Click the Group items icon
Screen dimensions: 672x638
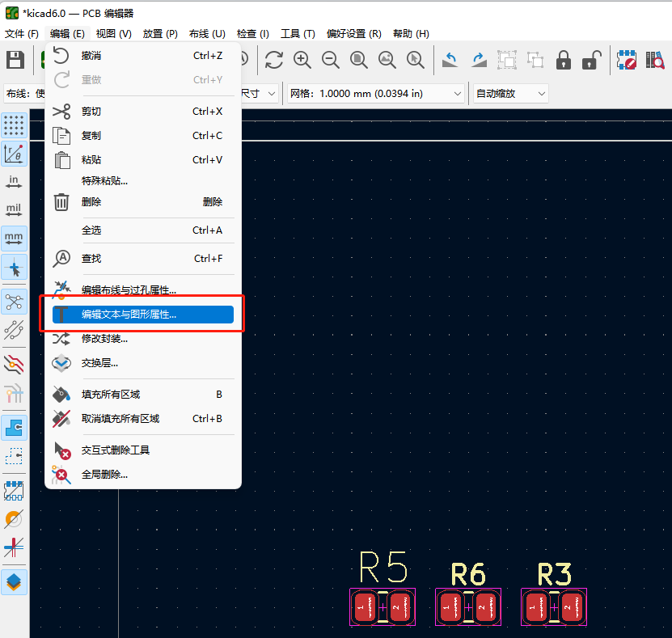(x=507, y=60)
